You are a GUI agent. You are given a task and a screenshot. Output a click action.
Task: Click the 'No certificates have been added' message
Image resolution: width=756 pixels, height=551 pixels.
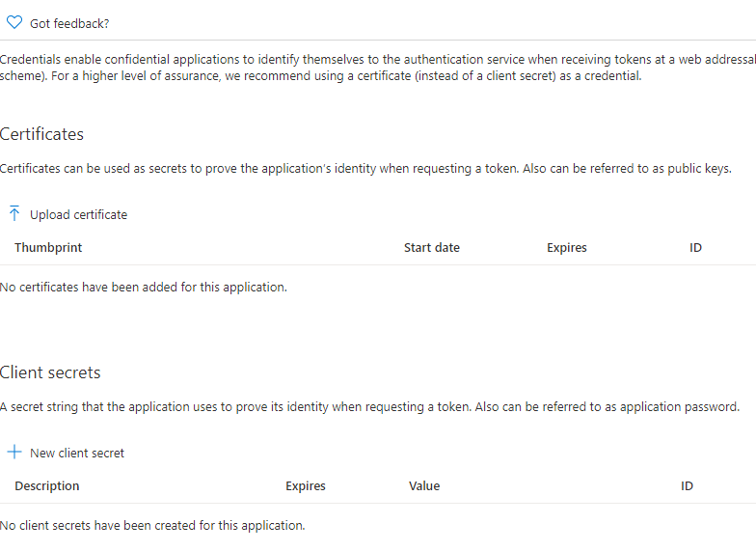click(143, 288)
